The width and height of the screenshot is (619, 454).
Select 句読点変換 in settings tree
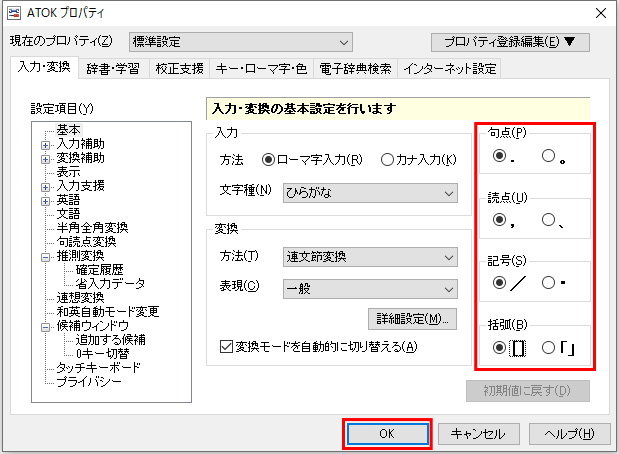(x=86, y=242)
